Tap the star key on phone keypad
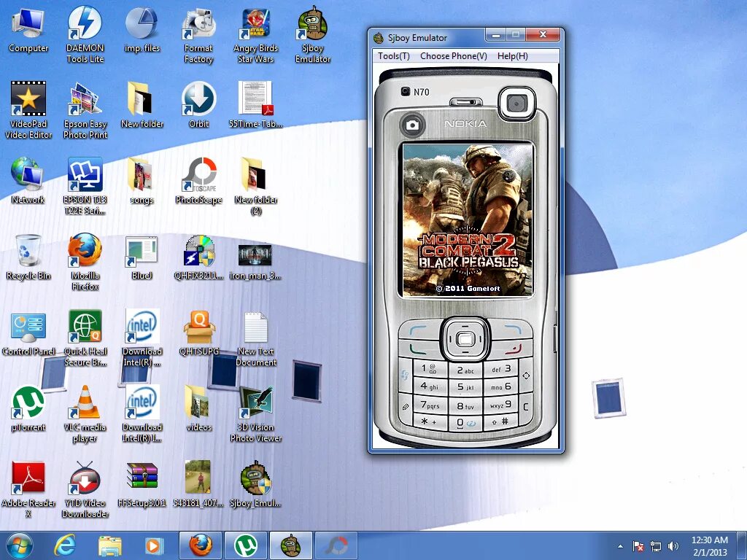Screen dimensions: 747x560 click(429, 422)
